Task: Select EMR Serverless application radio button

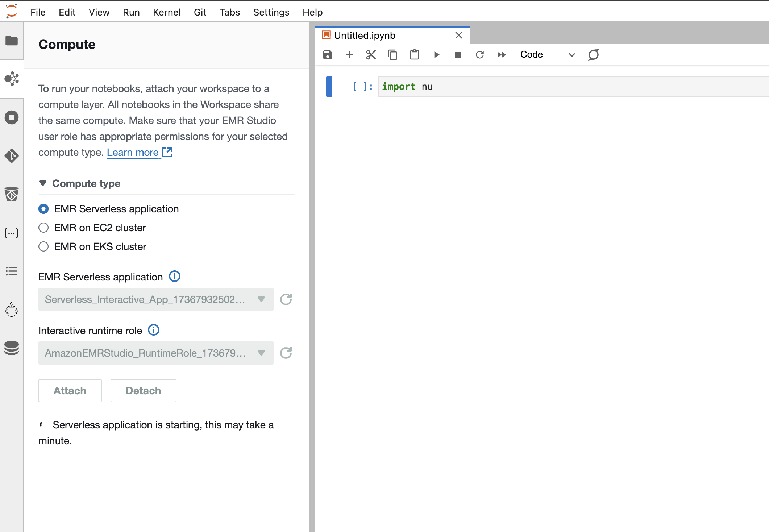Action: (x=43, y=209)
